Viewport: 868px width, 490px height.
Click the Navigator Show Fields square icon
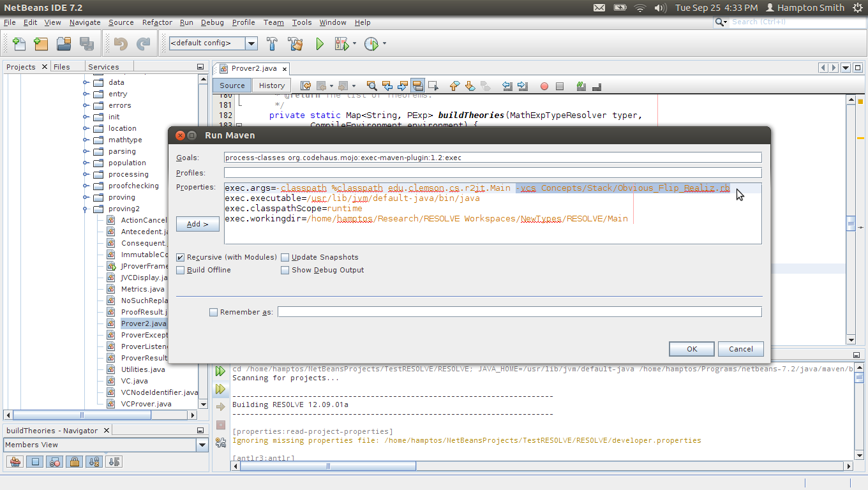(35, 461)
